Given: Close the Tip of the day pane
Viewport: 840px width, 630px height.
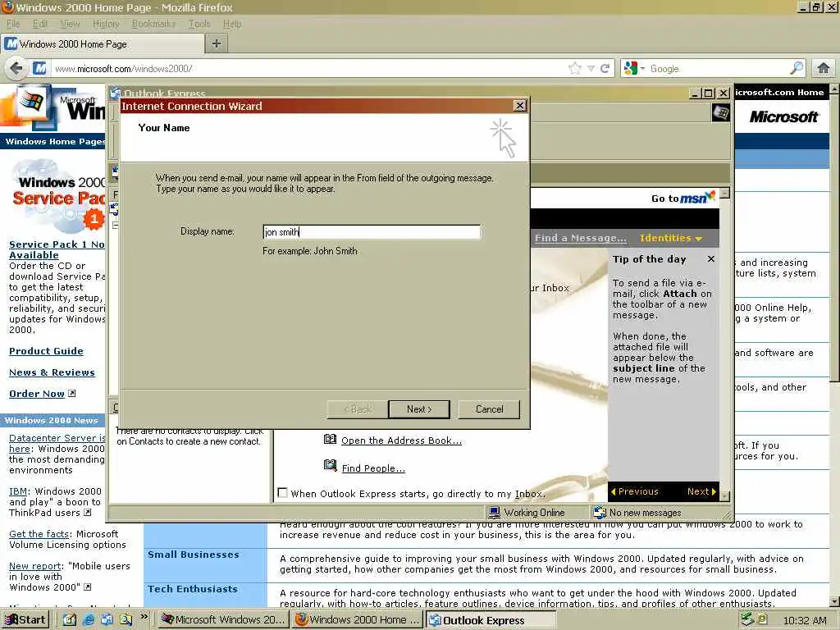Looking at the screenshot, I should [711, 258].
